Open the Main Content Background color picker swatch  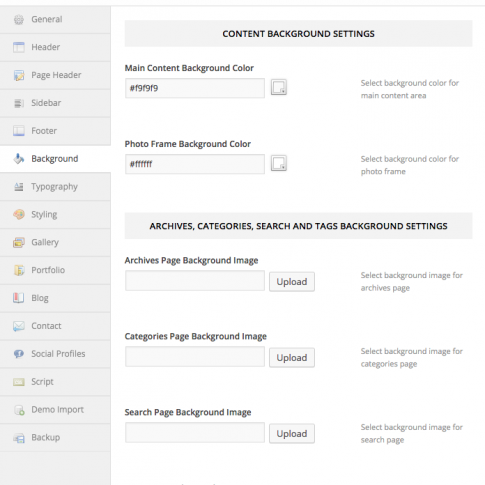coord(278,87)
